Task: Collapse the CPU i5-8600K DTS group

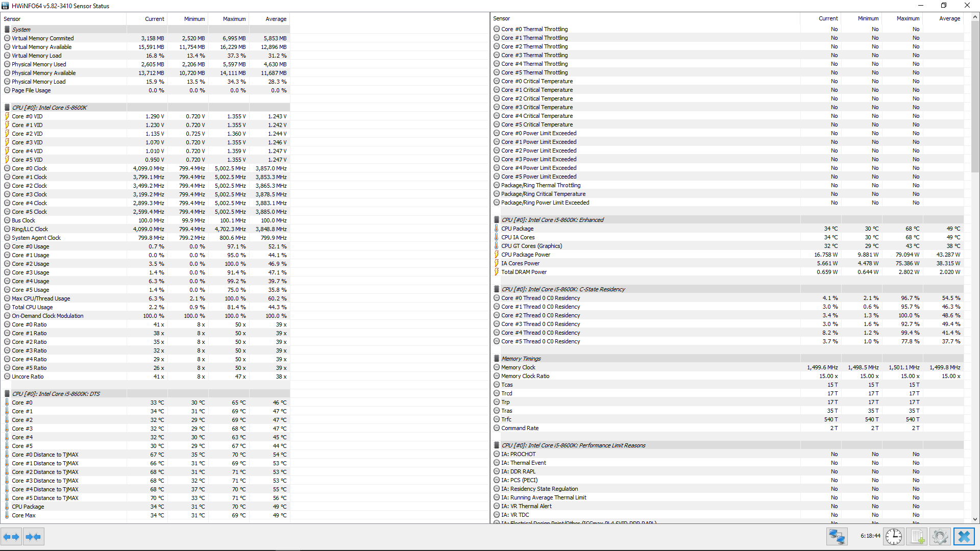Action: (x=56, y=394)
